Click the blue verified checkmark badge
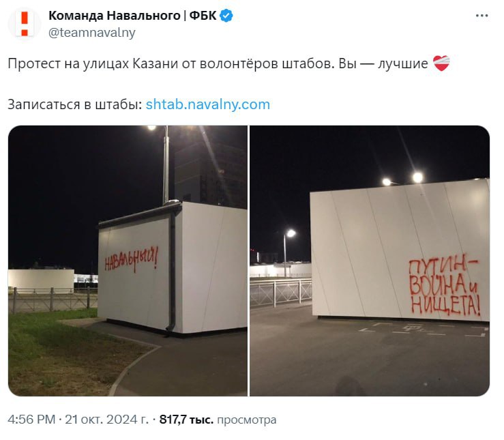 (x=226, y=16)
